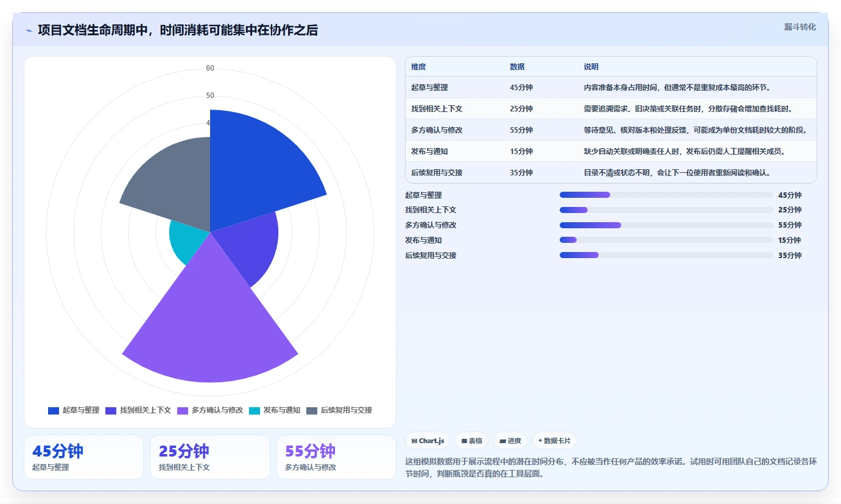Click description starting 目录不清或状态不明

678,173
